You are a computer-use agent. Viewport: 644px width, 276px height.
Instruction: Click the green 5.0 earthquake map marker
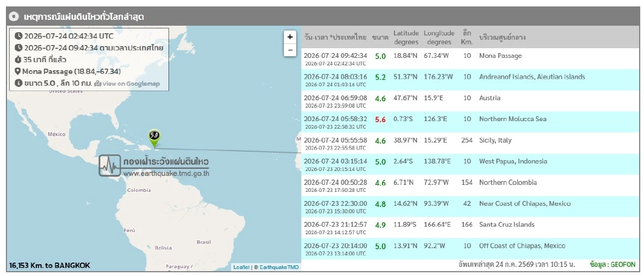point(155,138)
